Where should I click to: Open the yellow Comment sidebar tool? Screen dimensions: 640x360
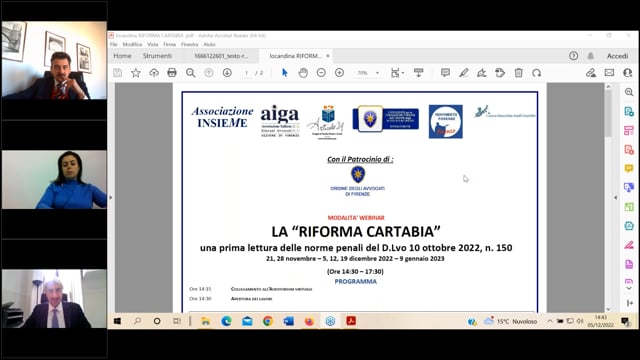629,168
